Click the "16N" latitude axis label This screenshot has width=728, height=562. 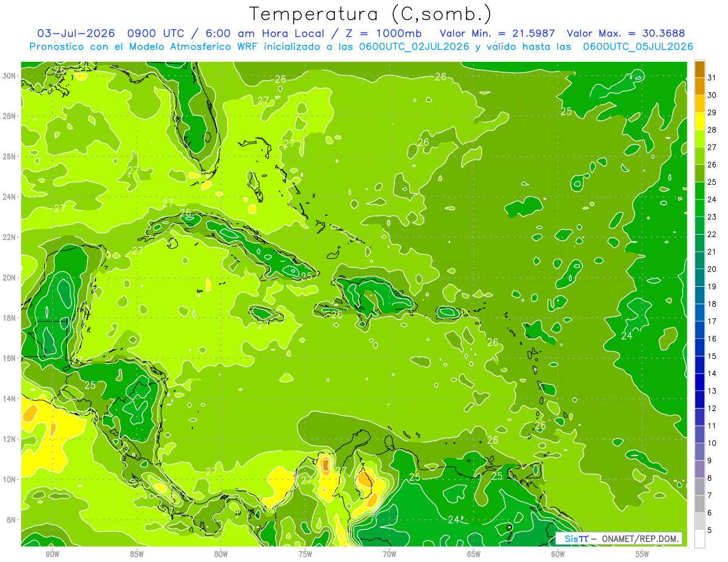(x=10, y=358)
